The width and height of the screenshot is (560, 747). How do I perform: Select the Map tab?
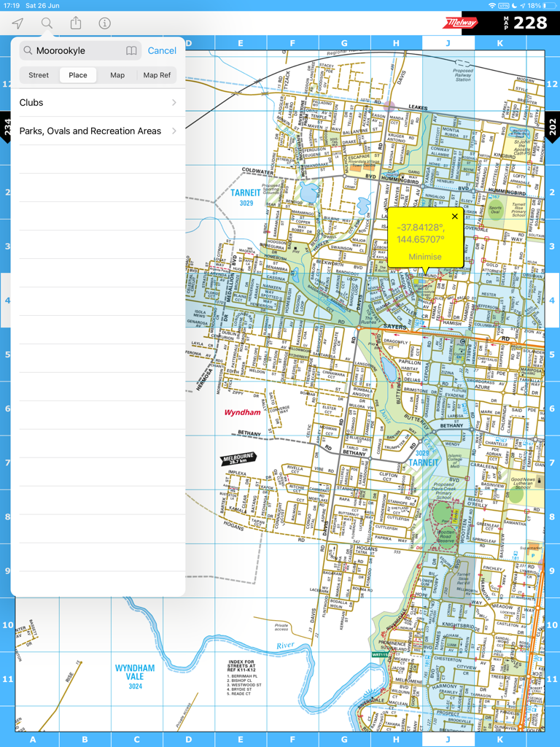click(x=117, y=75)
